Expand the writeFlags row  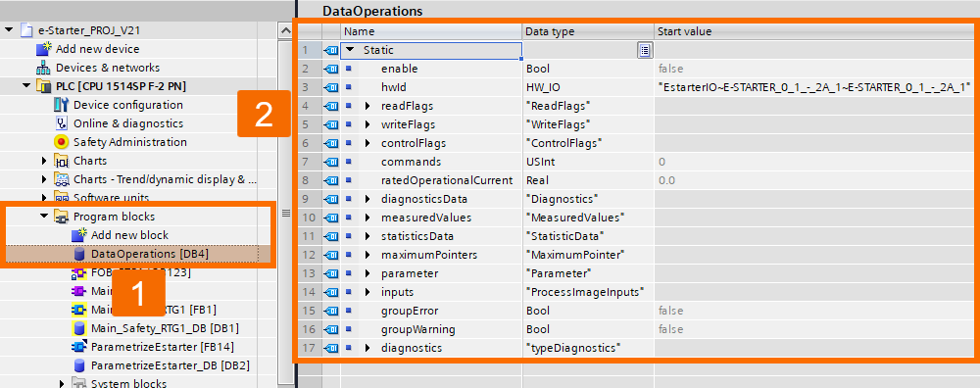pyautogui.click(x=368, y=124)
